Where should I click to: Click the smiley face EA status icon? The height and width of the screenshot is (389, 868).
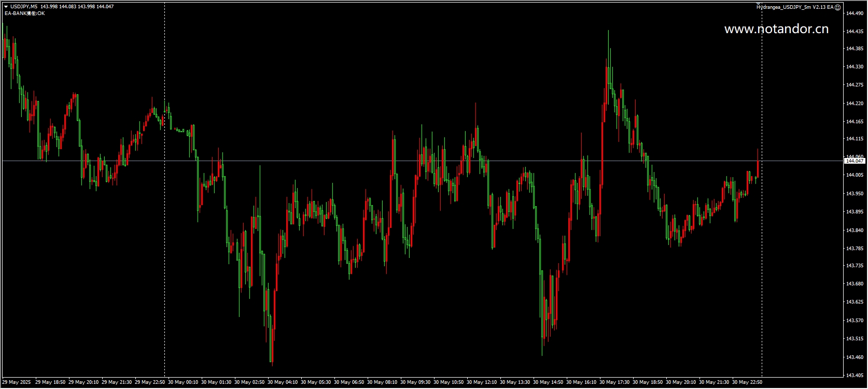coord(838,7)
